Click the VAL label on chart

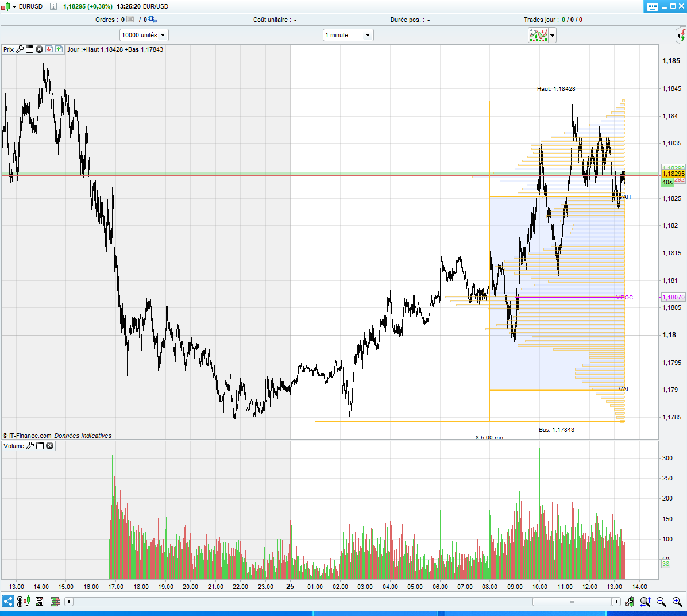click(624, 389)
